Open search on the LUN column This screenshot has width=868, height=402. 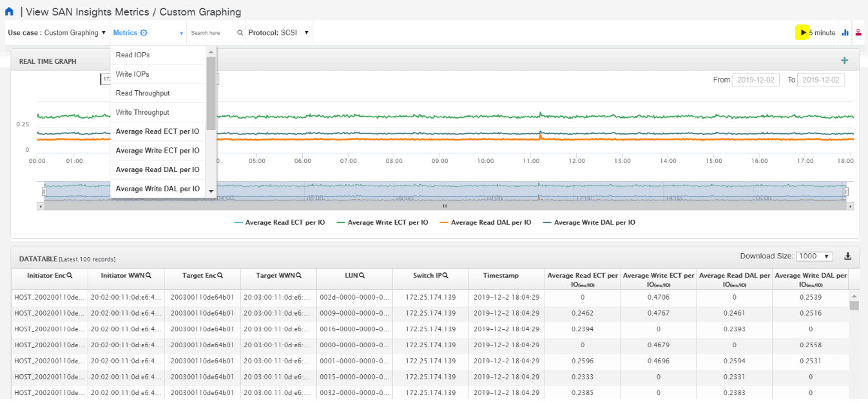tap(362, 276)
